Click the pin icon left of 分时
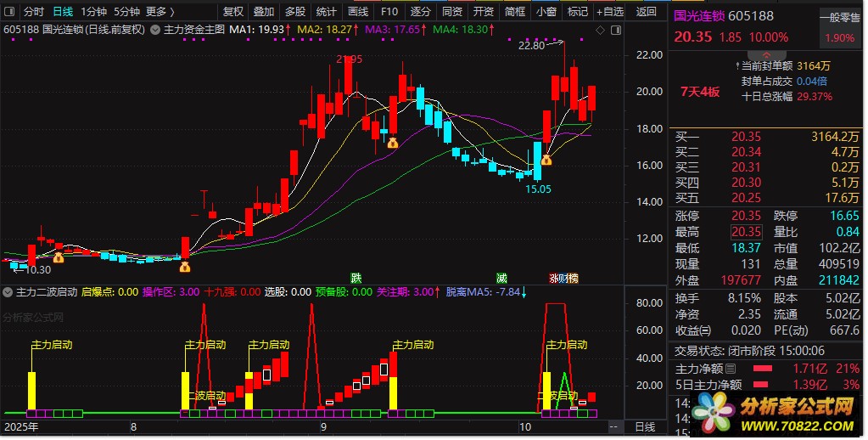Image resolution: width=868 pixels, height=440 pixels. (x=9, y=12)
